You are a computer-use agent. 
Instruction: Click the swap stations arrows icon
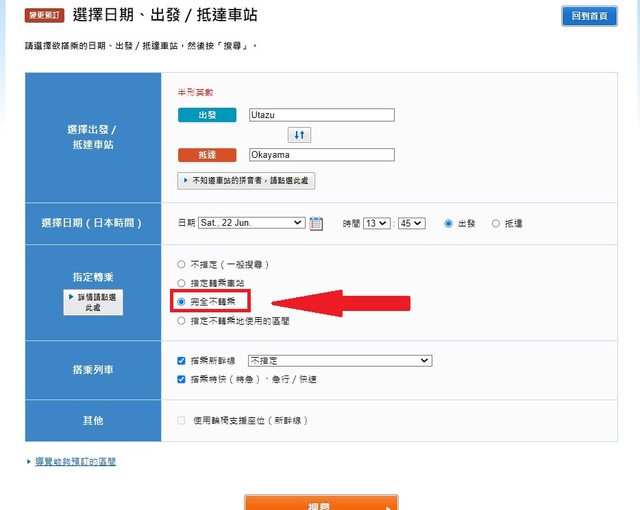click(299, 135)
